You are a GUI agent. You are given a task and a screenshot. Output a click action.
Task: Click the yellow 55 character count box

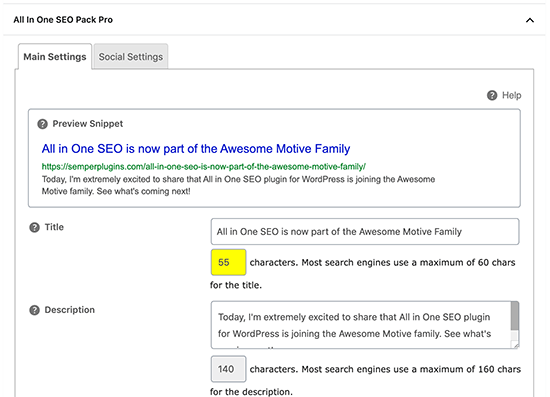click(228, 262)
